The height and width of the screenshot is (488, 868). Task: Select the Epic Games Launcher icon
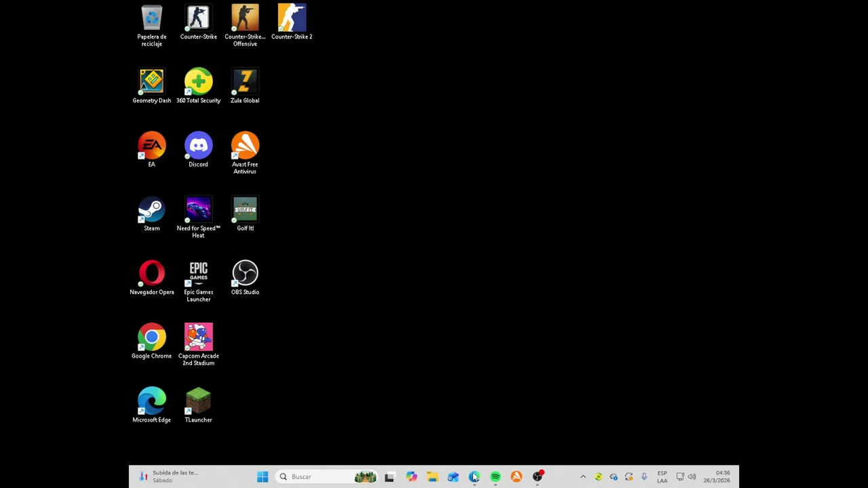coord(198,281)
